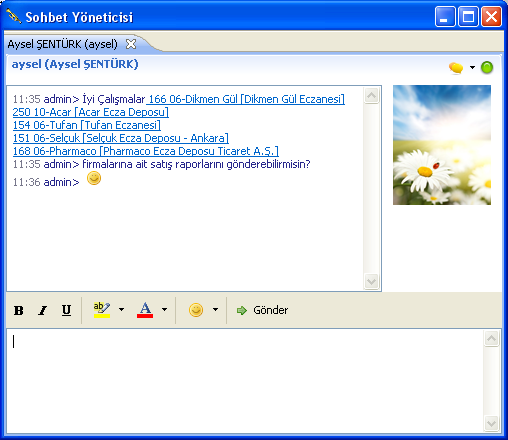508x440 pixels.
Task: Toggle italic text formatting
Action: 42,310
